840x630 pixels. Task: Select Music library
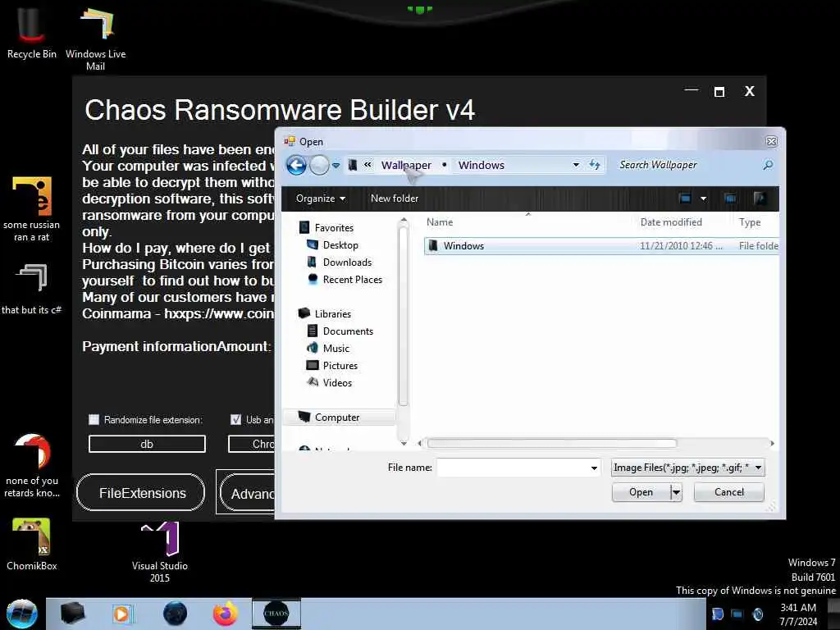[x=328, y=348]
